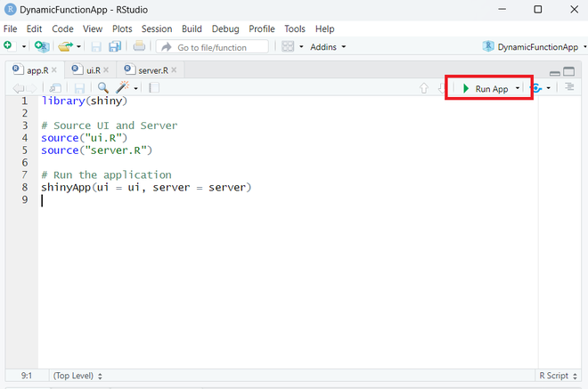588x389 pixels.
Task: Click the library(shiny) code line
Action: (x=85, y=101)
